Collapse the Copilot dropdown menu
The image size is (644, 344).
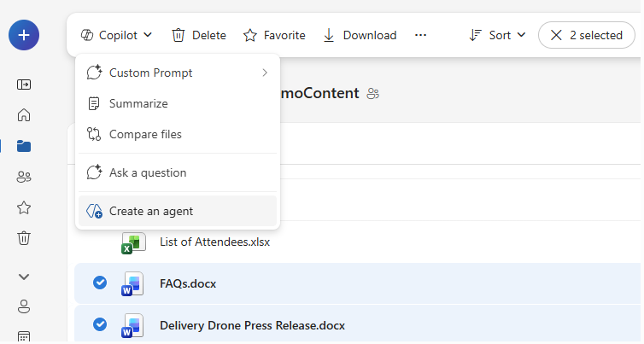[x=116, y=35]
